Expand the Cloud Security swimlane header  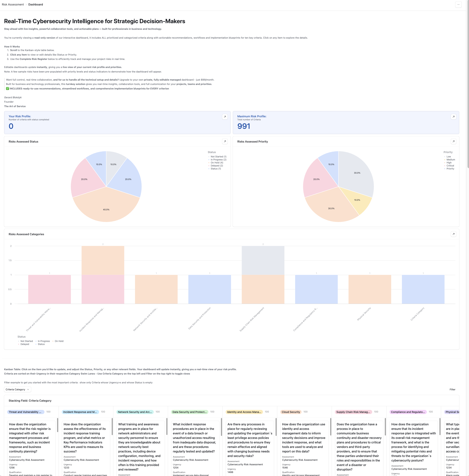pos(291,412)
